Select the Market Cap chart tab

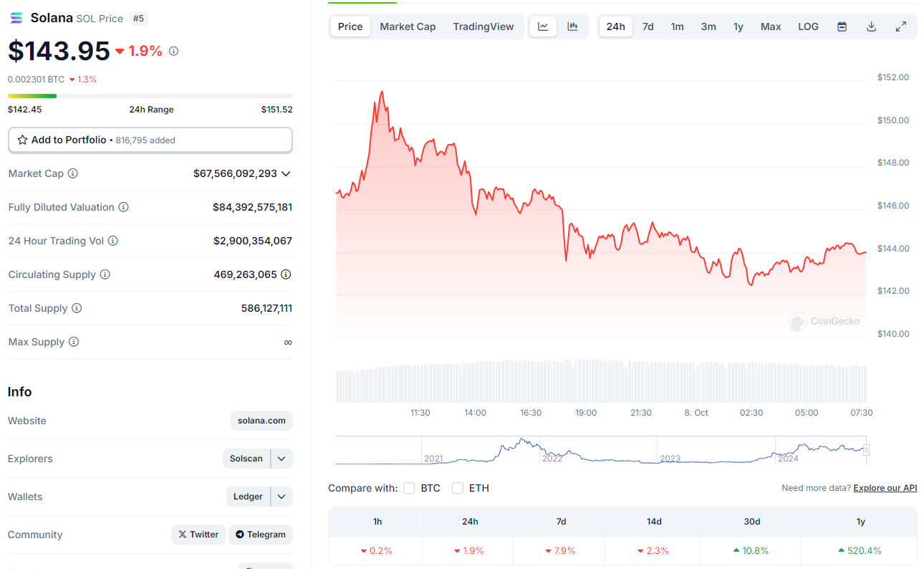[408, 27]
